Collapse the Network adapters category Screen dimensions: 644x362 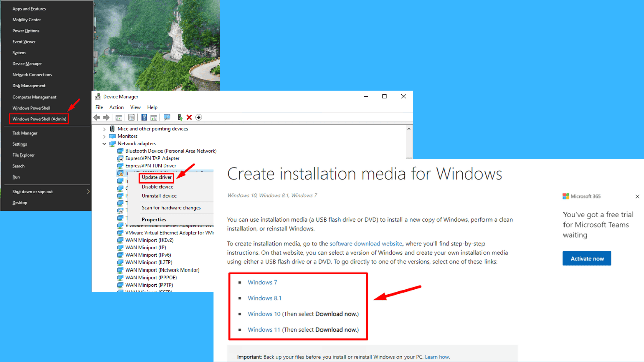tap(105, 144)
